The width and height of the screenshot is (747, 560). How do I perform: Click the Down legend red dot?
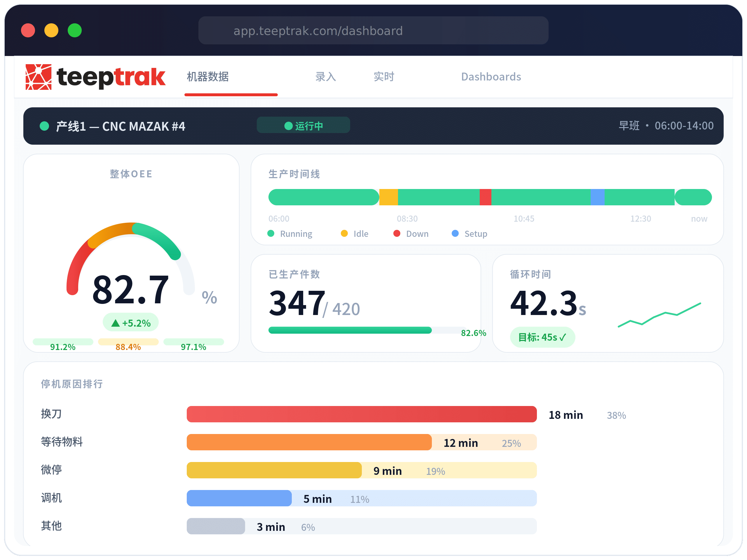[397, 233]
